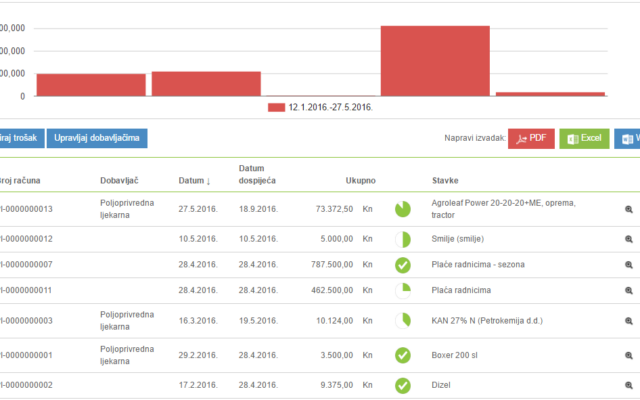Click the Upravljaj dobavljačima button
The image size is (640, 400).
97,138
